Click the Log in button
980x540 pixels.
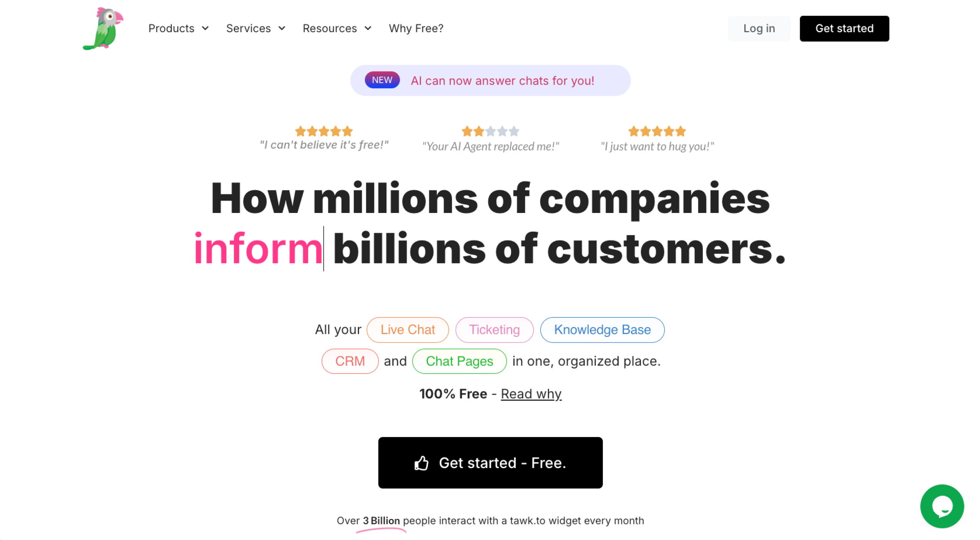pos(759,28)
